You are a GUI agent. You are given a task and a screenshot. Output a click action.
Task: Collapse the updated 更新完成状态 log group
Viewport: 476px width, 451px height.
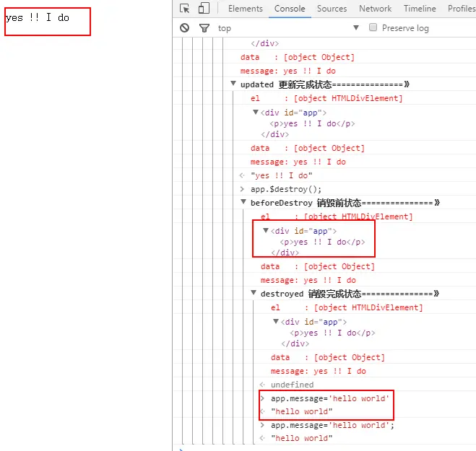tap(233, 84)
